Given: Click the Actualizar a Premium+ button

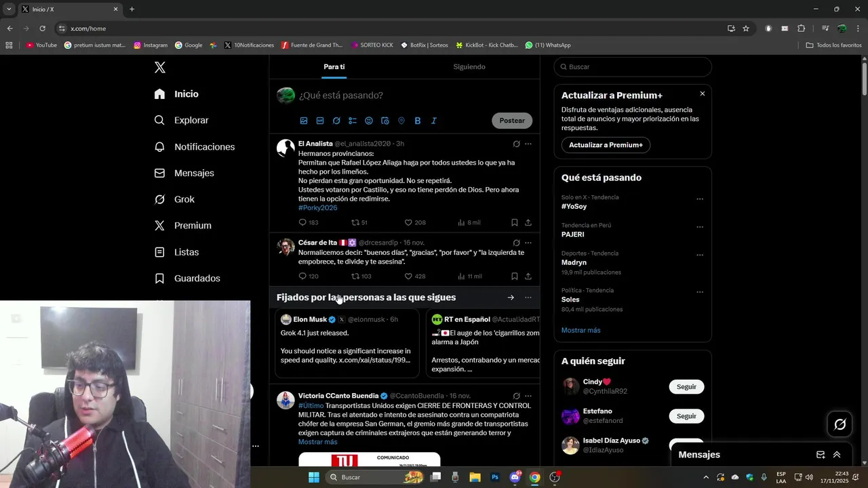Looking at the screenshot, I should pyautogui.click(x=606, y=145).
